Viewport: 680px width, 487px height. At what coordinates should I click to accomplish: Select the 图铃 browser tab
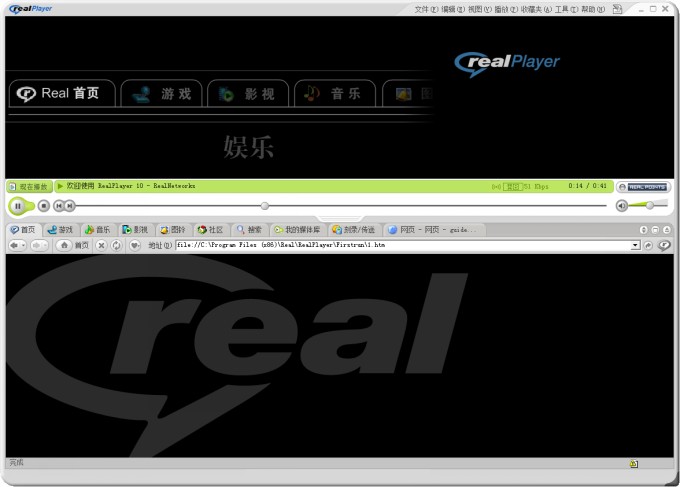pyautogui.click(x=173, y=230)
